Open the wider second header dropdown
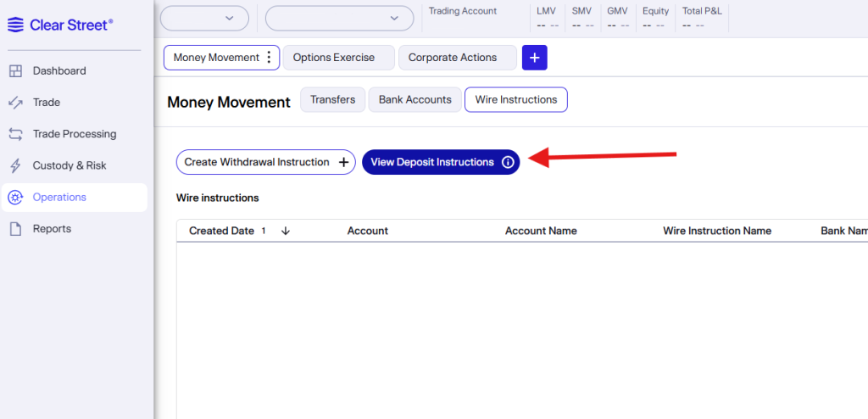The image size is (868, 419). [x=339, y=19]
